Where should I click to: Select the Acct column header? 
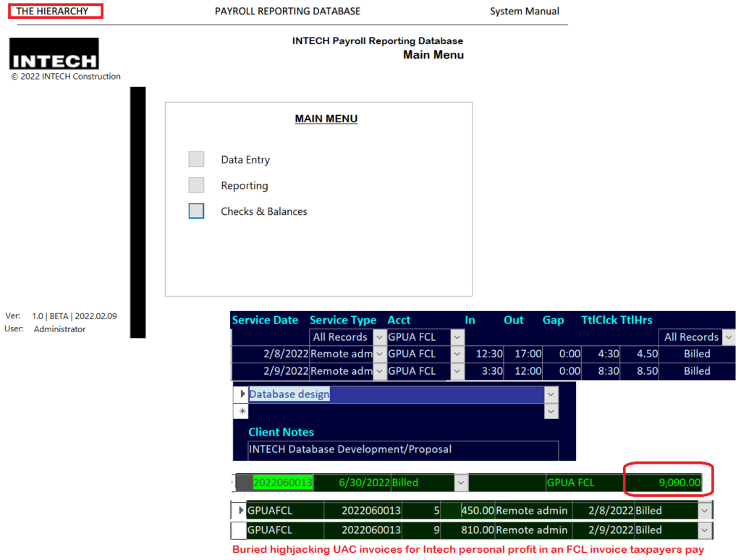tap(399, 320)
